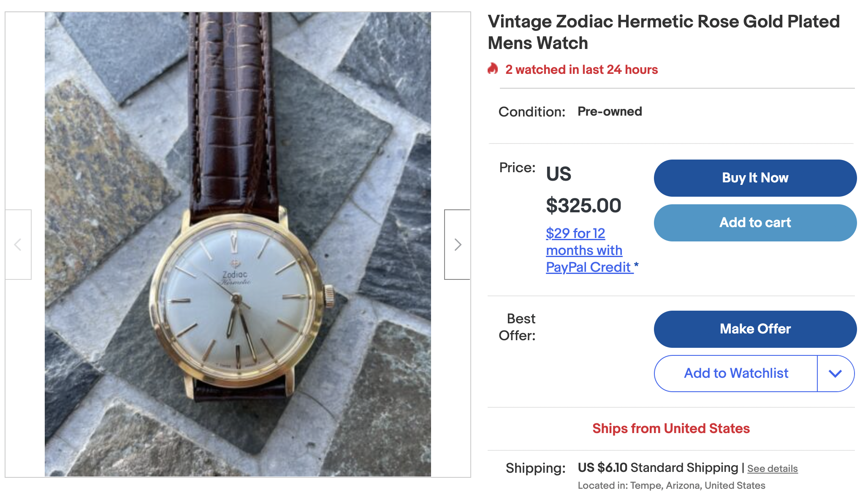Advance to the next watch photo
The image size is (868, 493).
point(457,244)
